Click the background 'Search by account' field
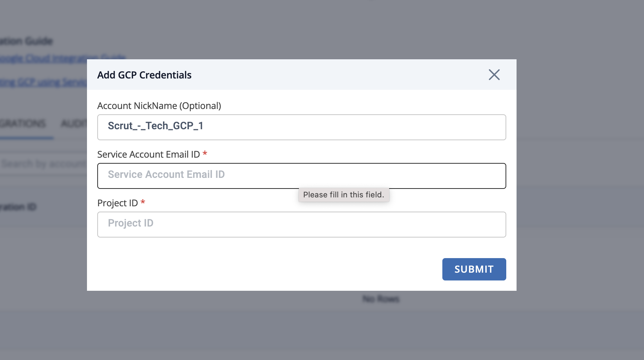The image size is (644, 360). coord(43,164)
